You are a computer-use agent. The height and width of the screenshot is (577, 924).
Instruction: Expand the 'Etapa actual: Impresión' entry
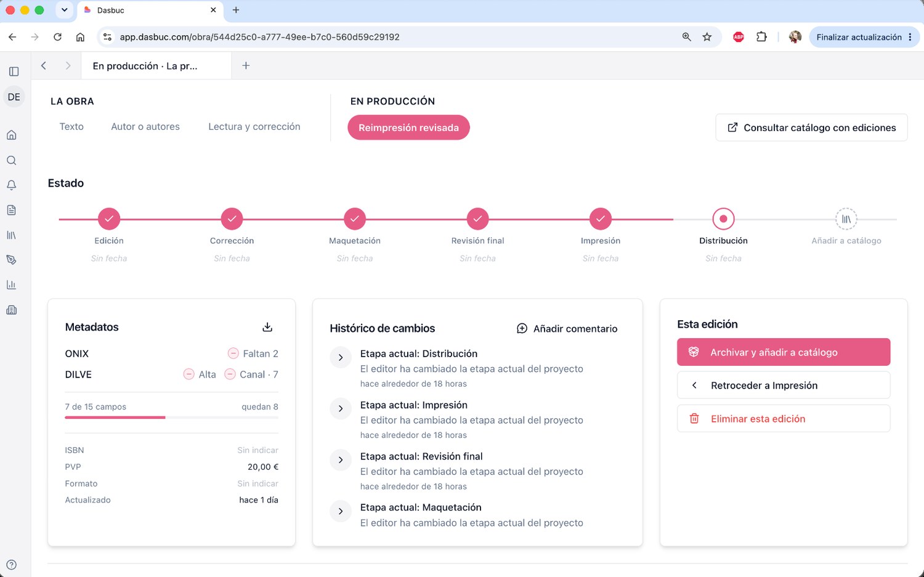click(x=341, y=409)
